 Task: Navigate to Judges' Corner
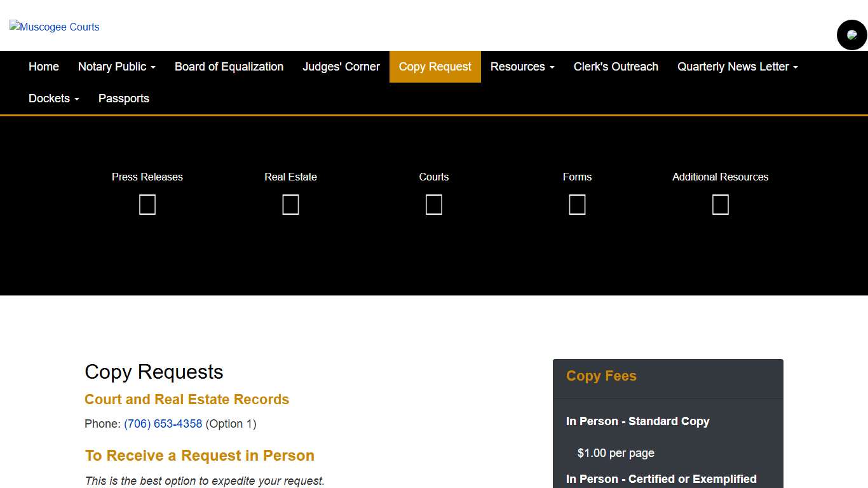coord(341,67)
